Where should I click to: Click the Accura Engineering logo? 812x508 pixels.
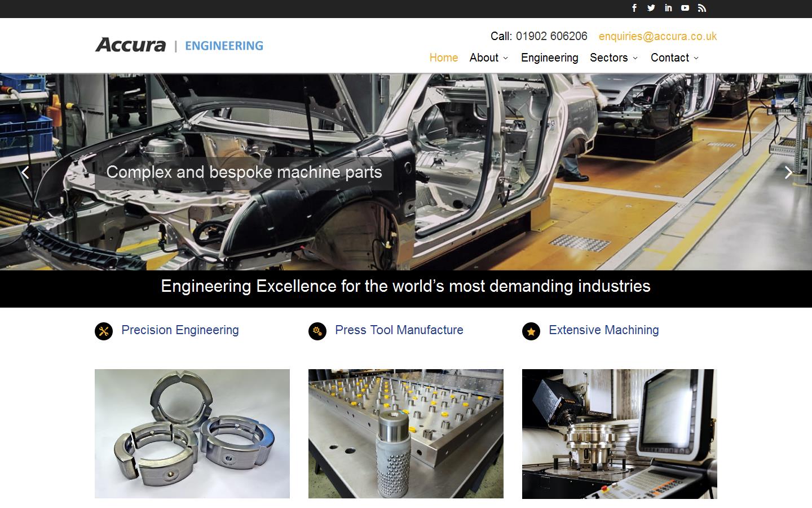179,45
